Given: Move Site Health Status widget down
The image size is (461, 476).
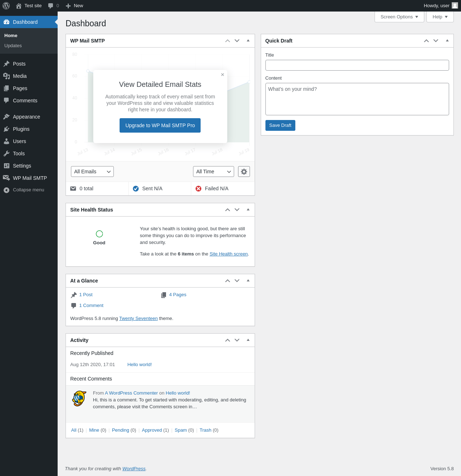Looking at the screenshot, I should pyautogui.click(x=237, y=210).
